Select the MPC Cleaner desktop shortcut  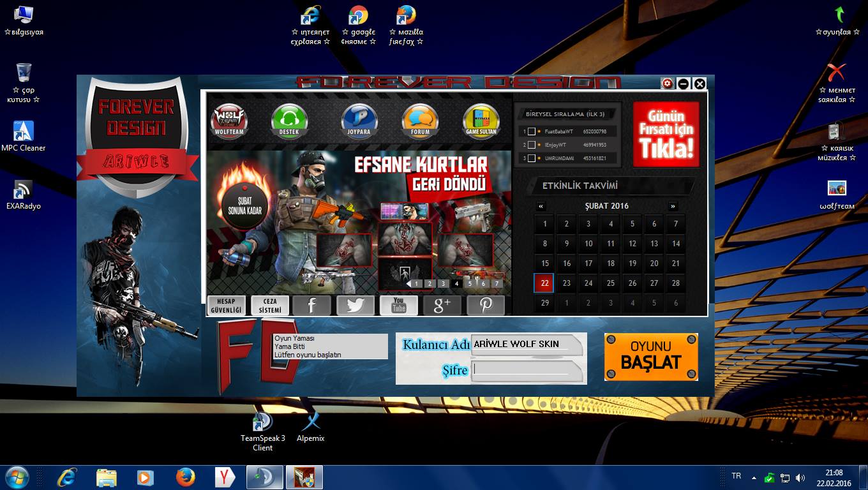(24, 136)
